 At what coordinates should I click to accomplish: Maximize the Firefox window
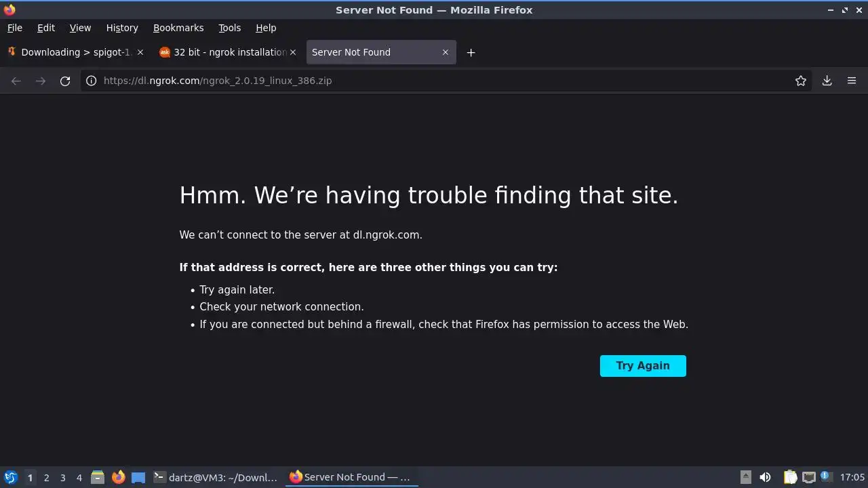(845, 10)
